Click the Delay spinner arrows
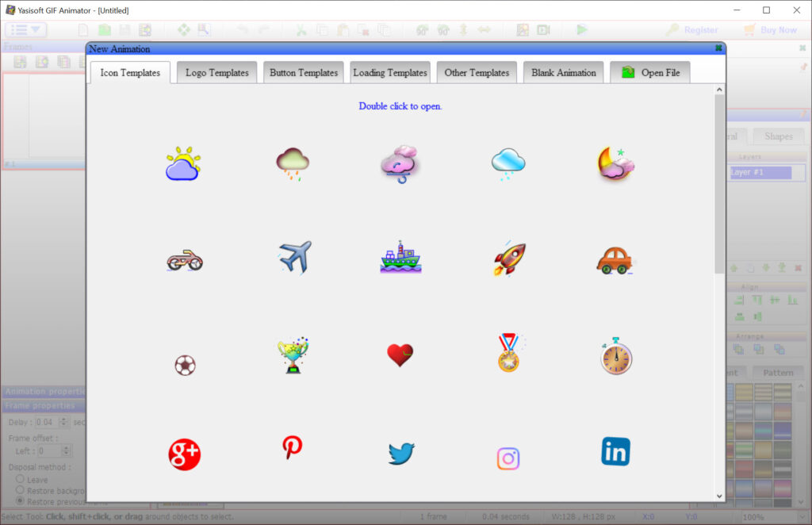This screenshot has height=525, width=812. click(x=63, y=422)
